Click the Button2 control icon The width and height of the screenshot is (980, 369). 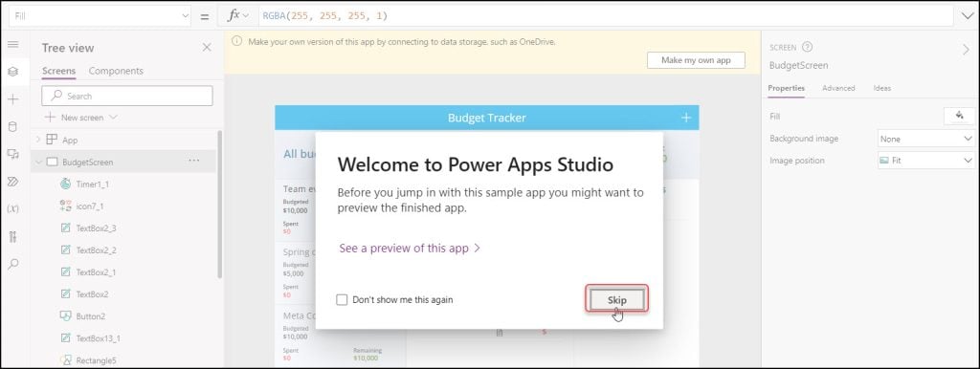66,315
